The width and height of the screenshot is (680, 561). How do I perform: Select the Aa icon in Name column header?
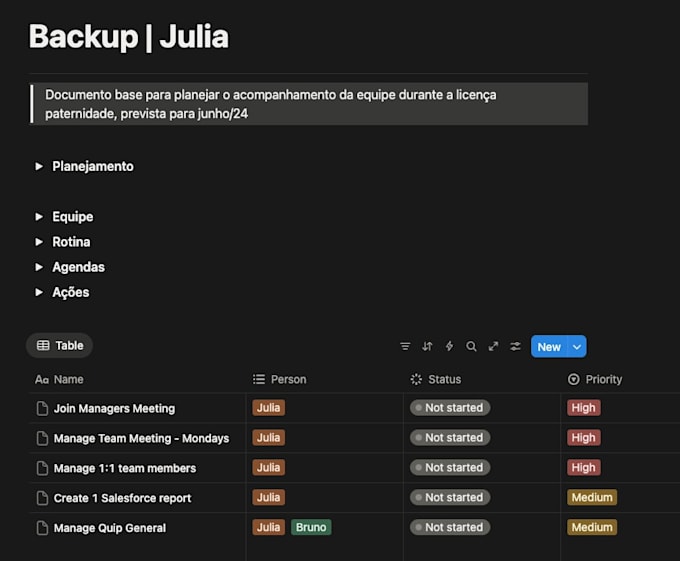(42, 380)
